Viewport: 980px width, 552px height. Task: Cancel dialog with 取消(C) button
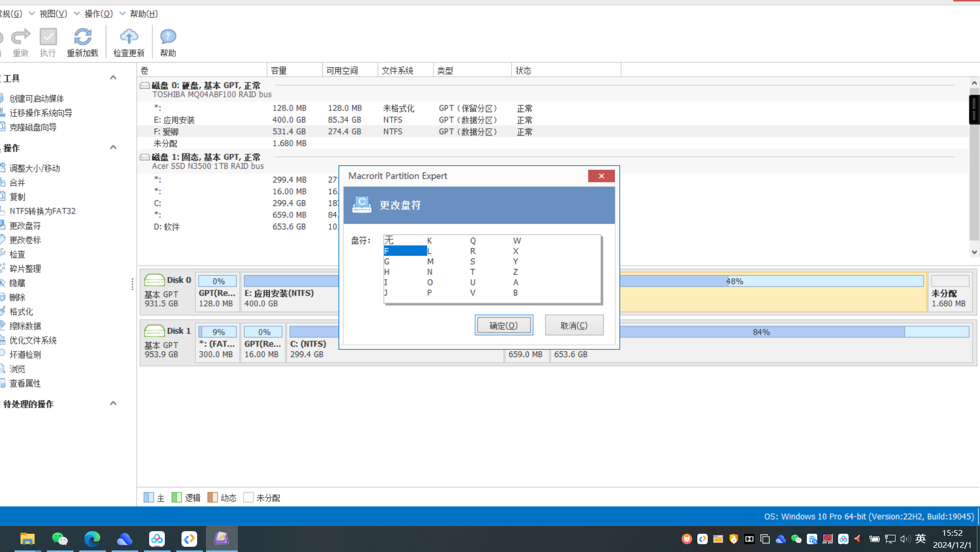[574, 325]
